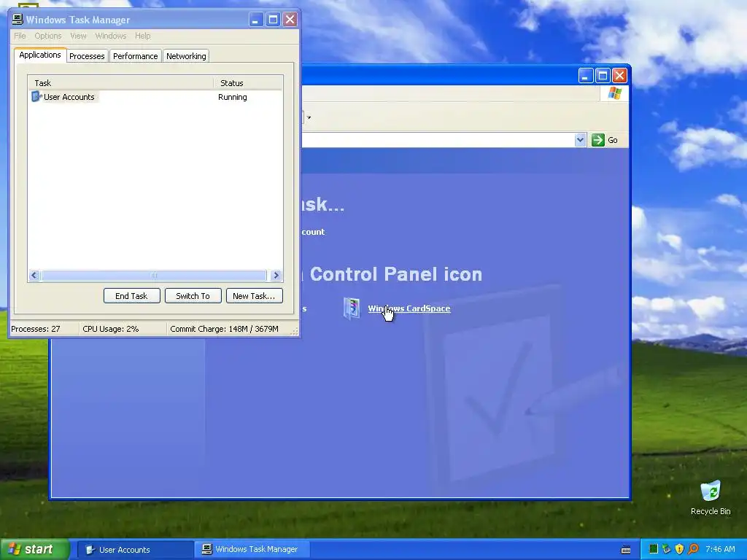The image size is (747, 560).
Task: Open the Windows CardSpace link
Action: tap(409, 308)
